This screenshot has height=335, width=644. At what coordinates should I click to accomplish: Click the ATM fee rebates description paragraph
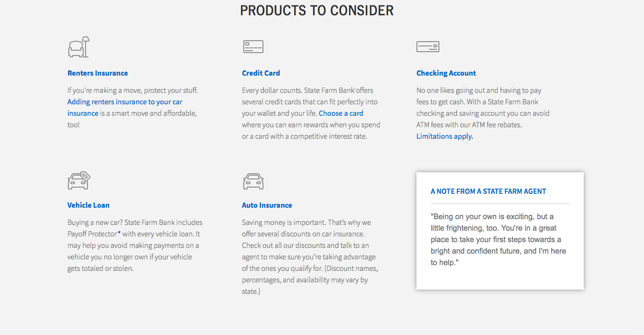(483, 108)
